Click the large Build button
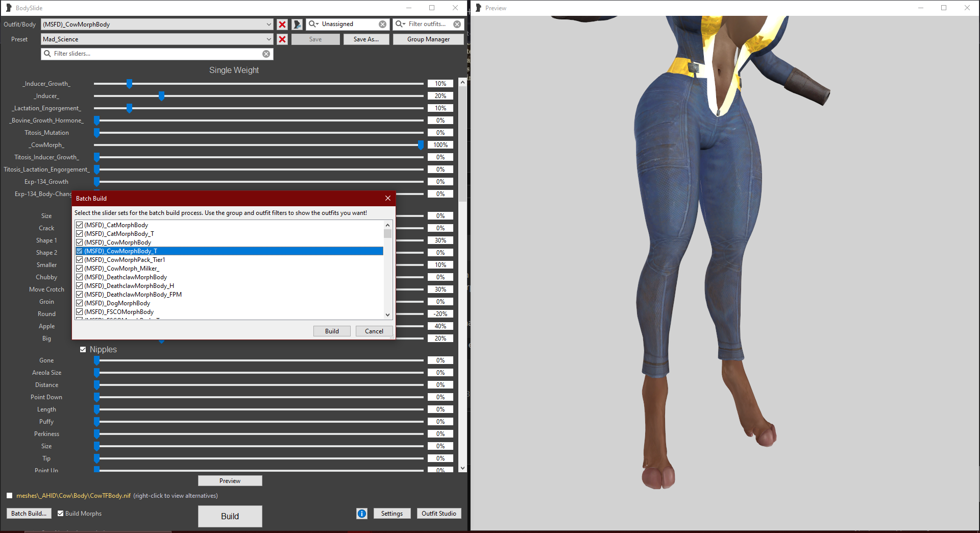This screenshot has height=533, width=980. click(x=230, y=516)
